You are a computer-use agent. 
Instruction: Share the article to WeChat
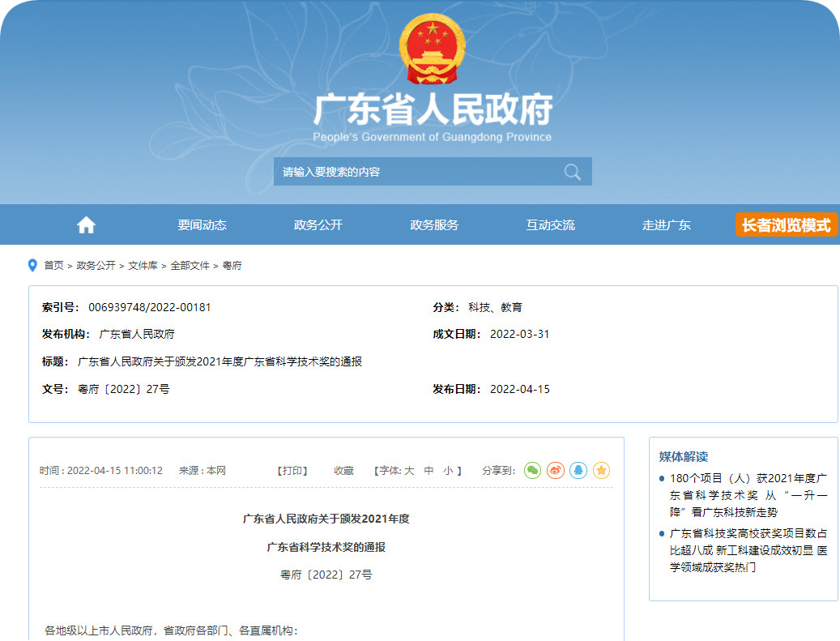tap(532, 471)
